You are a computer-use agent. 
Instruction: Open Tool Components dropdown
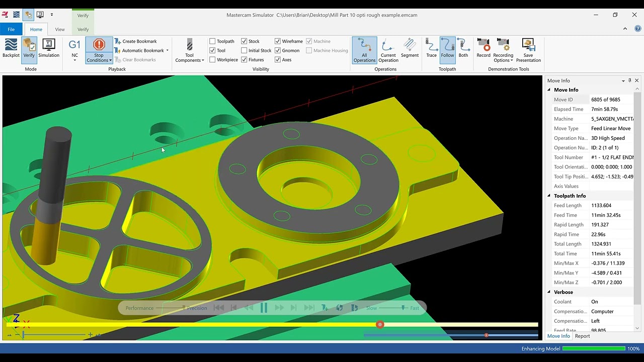point(189,50)
